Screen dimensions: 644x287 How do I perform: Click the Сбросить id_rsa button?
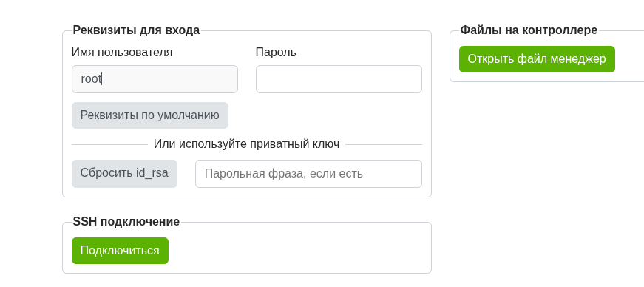pos(124,174)
